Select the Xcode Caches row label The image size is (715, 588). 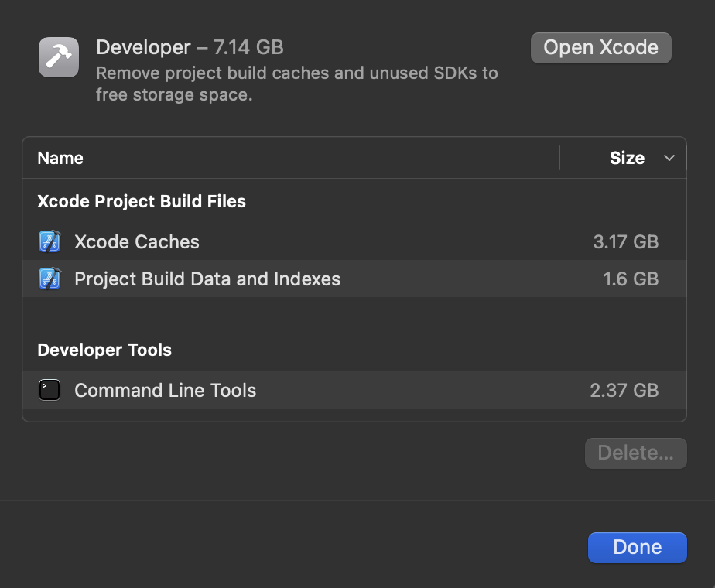pos(137,241)
